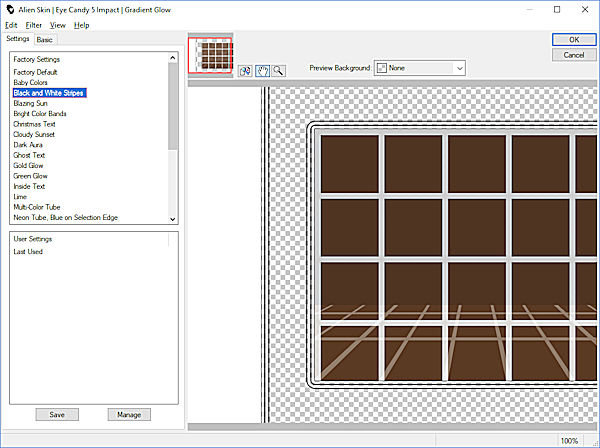This screenshot has height=448, width=600.
Task: Click the OK button
Action: click(574, 39)
